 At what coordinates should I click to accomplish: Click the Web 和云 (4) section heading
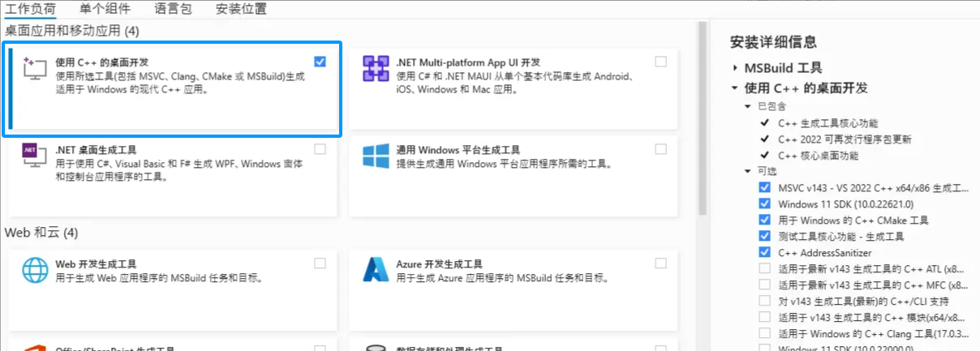coord(41,233)
